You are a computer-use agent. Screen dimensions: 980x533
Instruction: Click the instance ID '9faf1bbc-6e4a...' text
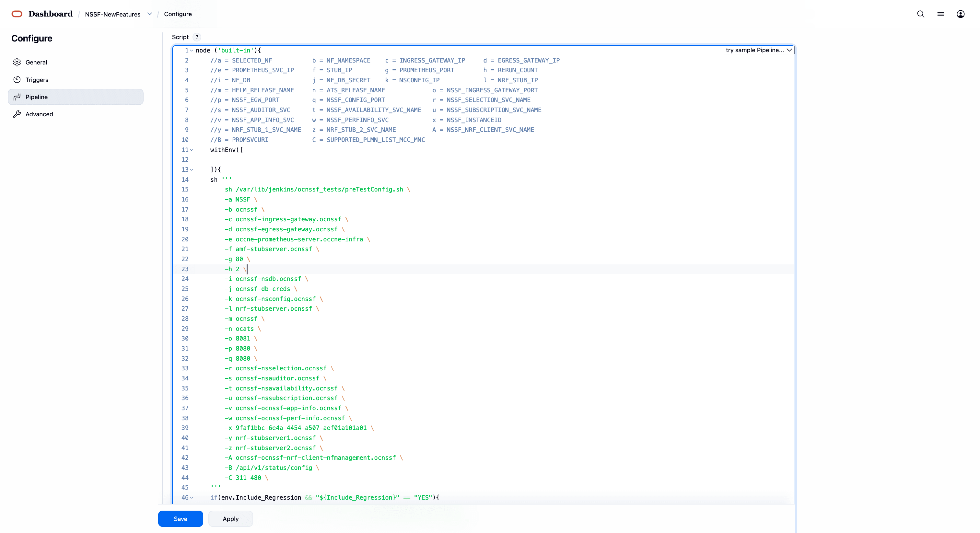pos(301,428)
